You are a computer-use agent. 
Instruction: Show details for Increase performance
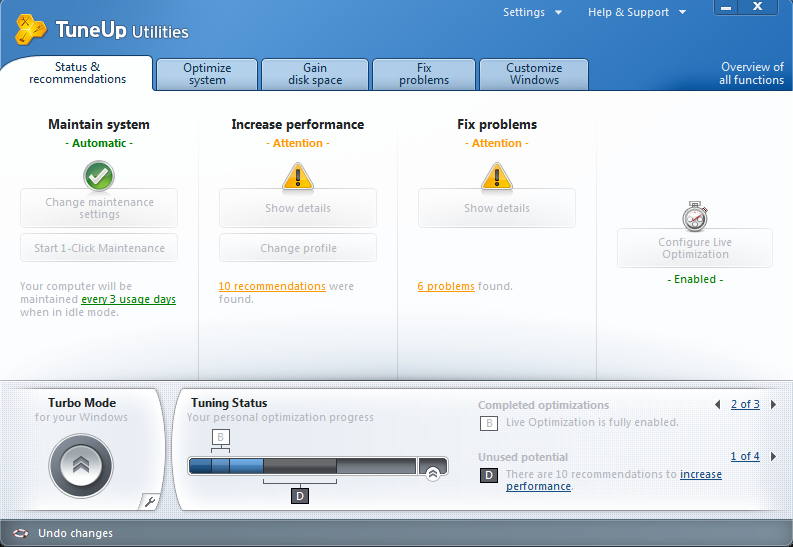point(298,208)
